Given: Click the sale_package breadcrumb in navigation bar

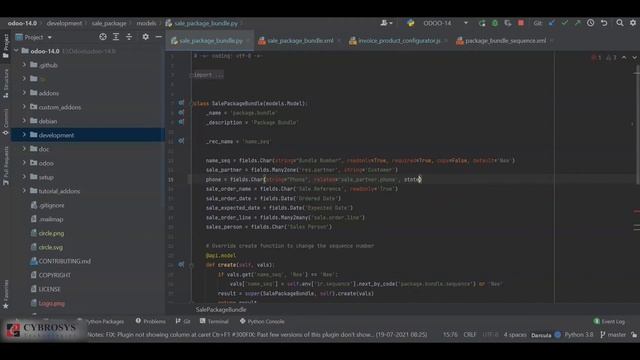Looking at the screenshot, I should tap(109, 23).
